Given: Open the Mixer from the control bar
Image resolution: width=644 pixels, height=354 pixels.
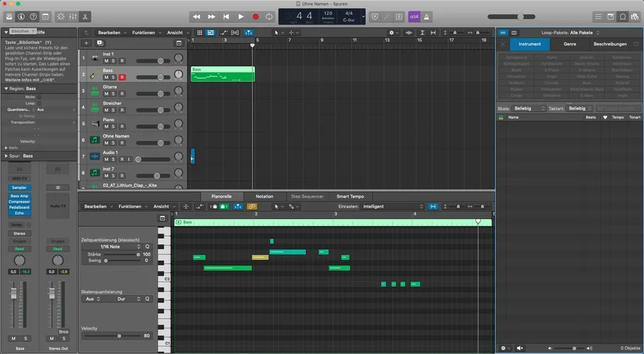Looking at the screenshot, I should click(72, 16).
